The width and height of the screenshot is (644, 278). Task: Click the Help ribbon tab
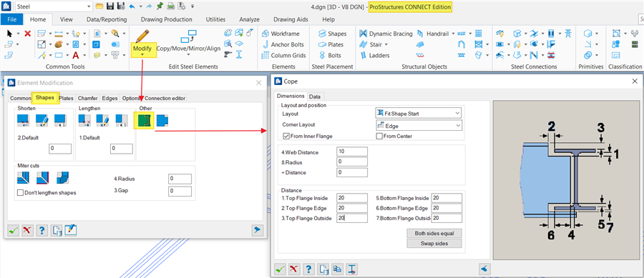point(328,19)
